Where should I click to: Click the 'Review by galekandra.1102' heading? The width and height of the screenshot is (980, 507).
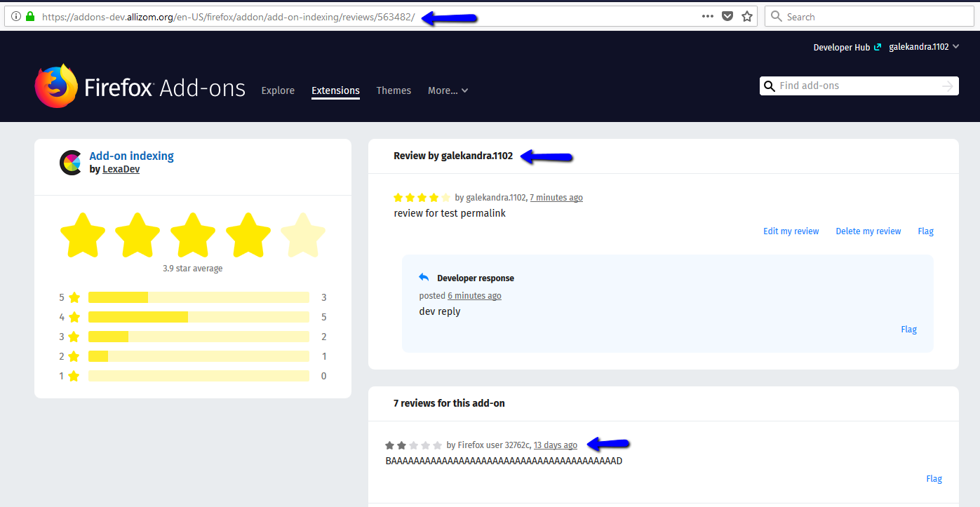453,156
